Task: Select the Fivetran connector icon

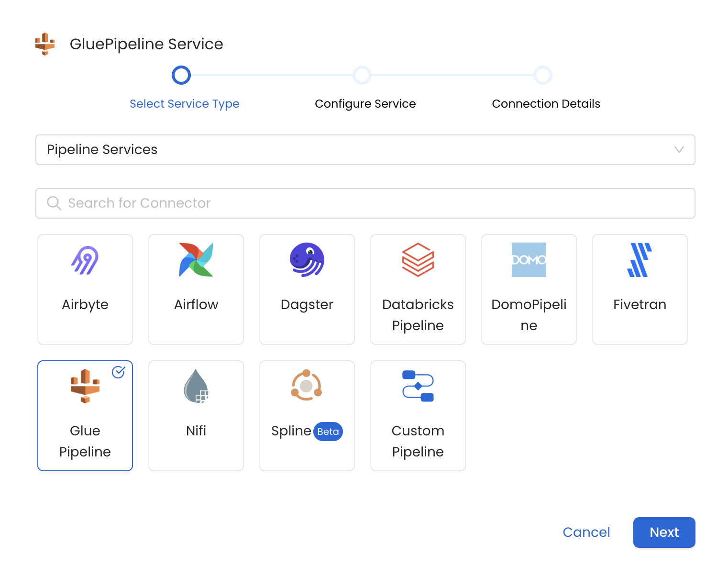Action: [x=640, y=260]
